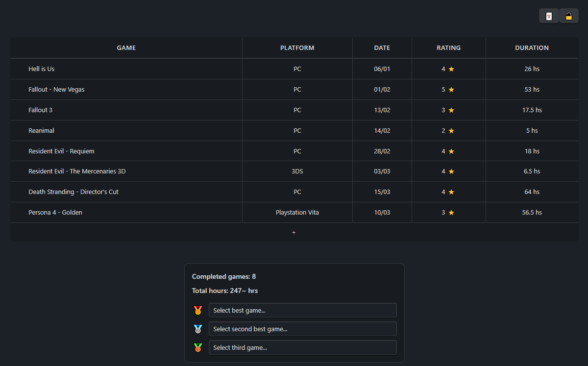Select "Death Stranding - Director's Cut" cell

click(126, 192)
